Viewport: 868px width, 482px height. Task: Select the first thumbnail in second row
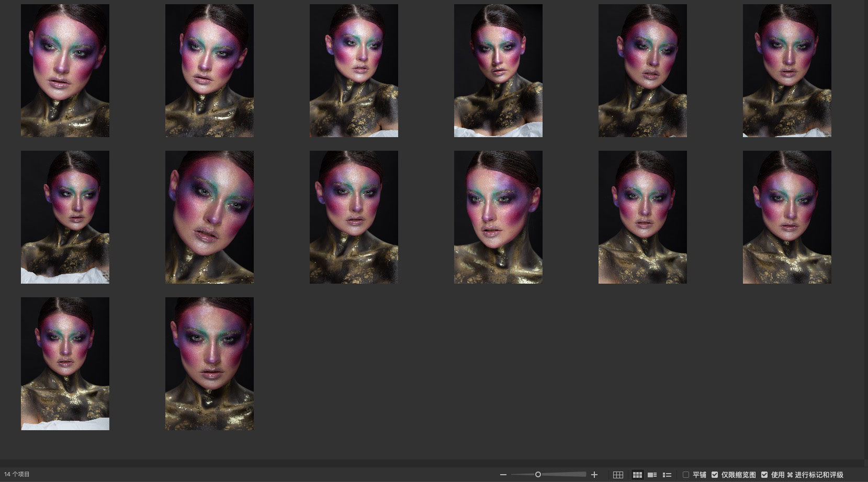pos(65,217)
